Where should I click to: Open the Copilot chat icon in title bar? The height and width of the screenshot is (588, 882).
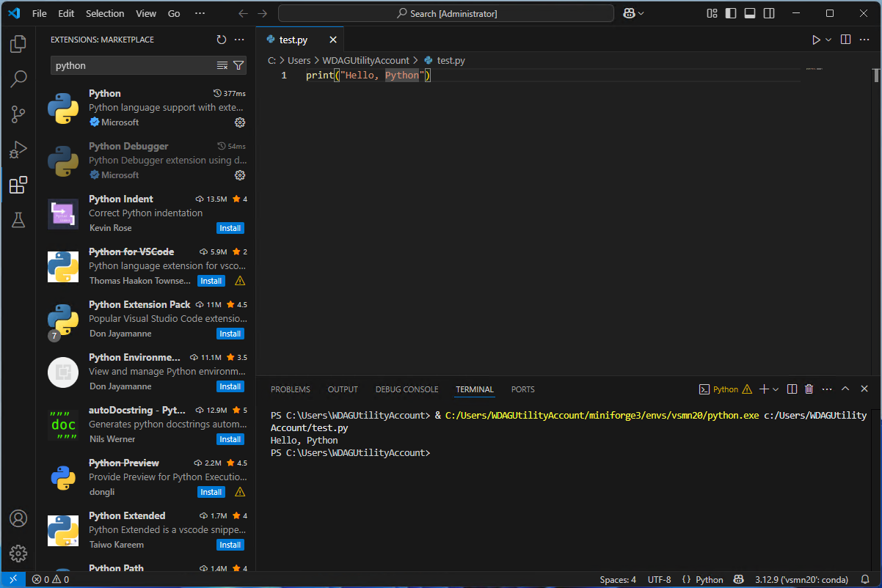[x=629, y=13]
